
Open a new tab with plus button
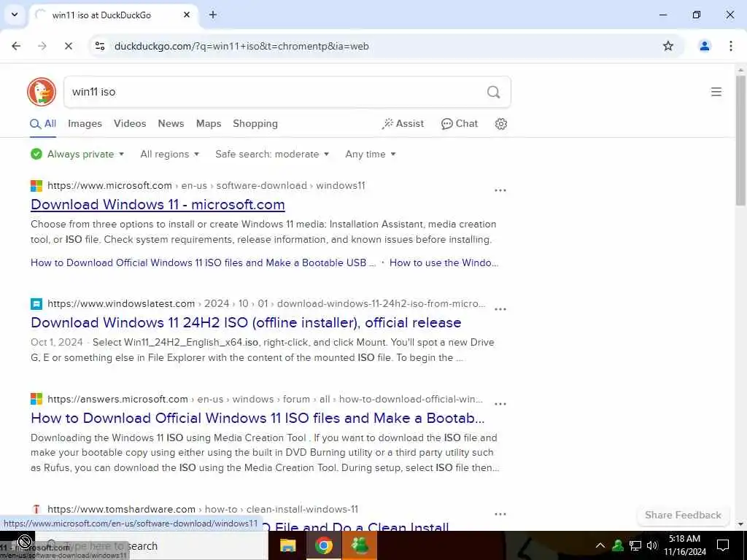213,15
